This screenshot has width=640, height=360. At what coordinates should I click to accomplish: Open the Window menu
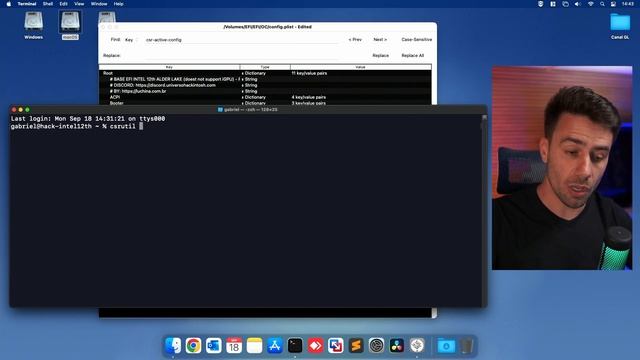coord(99,4)
